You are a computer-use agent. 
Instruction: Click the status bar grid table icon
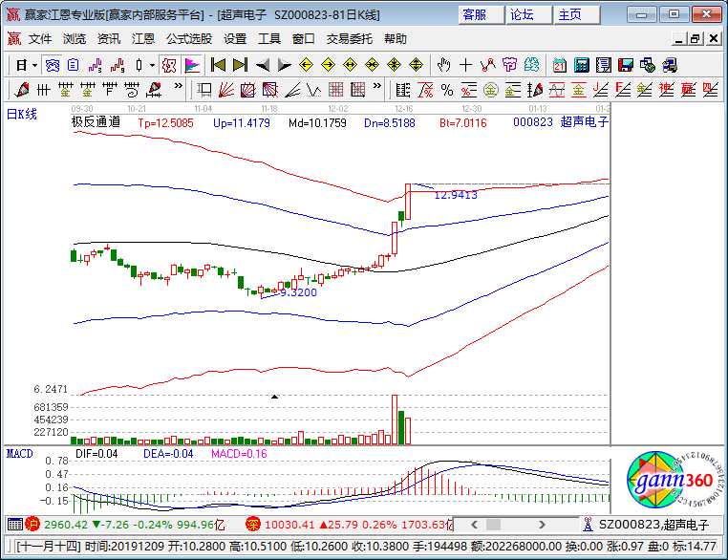click(15, 525)
